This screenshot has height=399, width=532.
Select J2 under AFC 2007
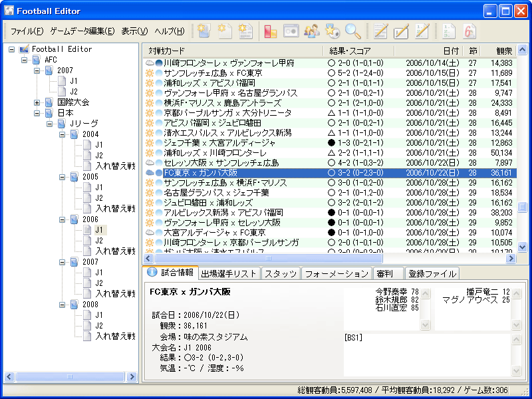74,92
